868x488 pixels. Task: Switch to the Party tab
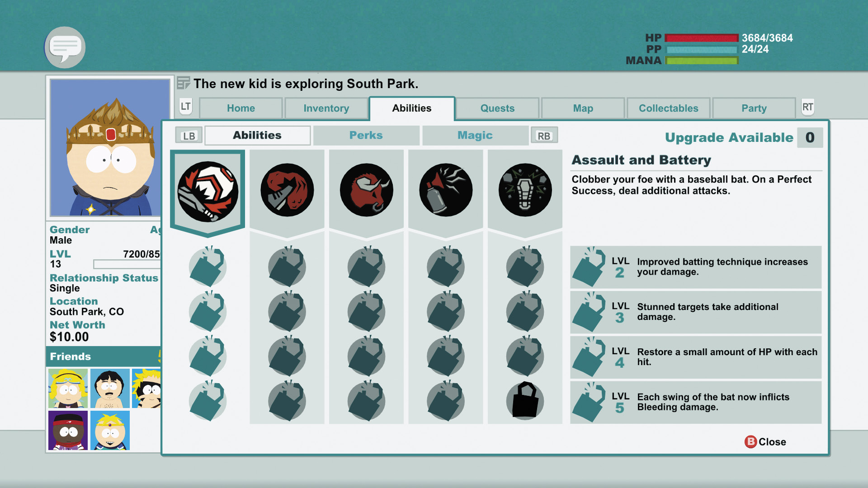coord(754,108)
